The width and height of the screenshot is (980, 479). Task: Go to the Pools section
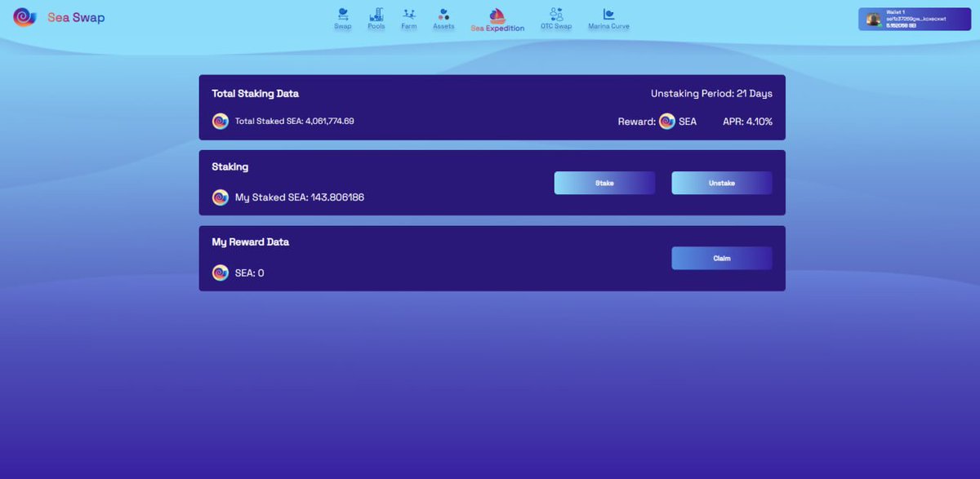(376, 19)
